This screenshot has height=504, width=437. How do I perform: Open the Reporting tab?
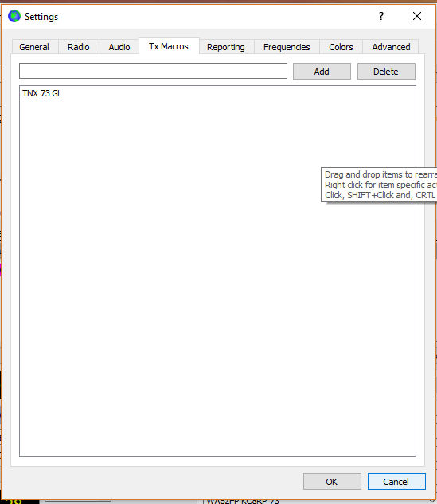tap(226, 47)
